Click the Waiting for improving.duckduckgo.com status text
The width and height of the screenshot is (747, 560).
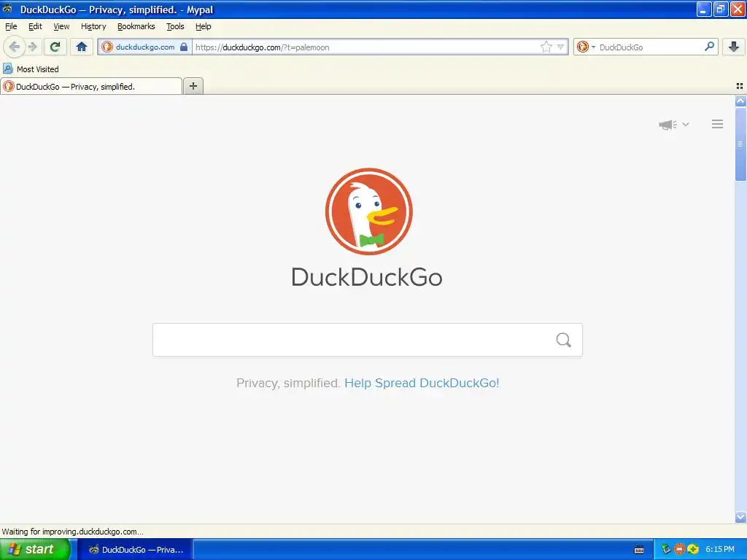coord(72,532)
